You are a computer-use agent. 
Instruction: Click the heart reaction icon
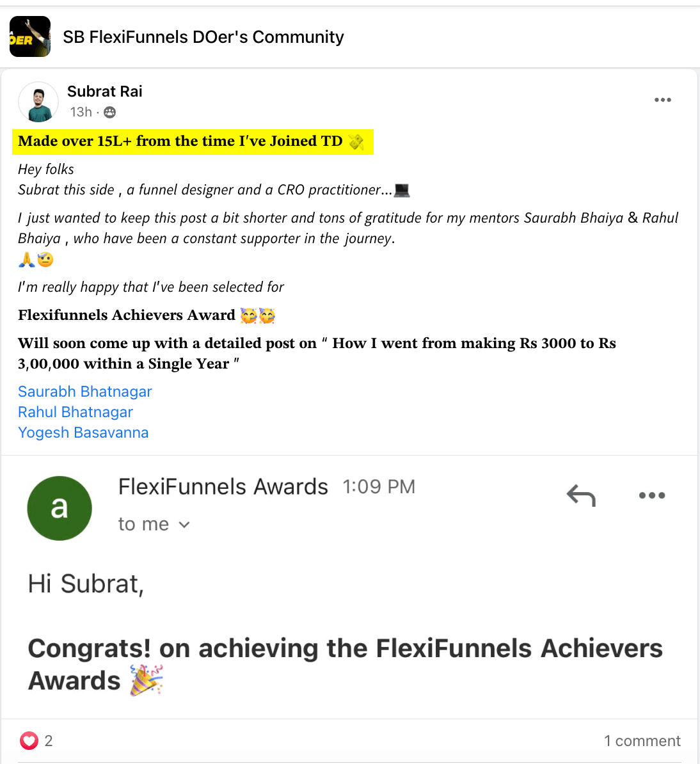click(29, 741)
